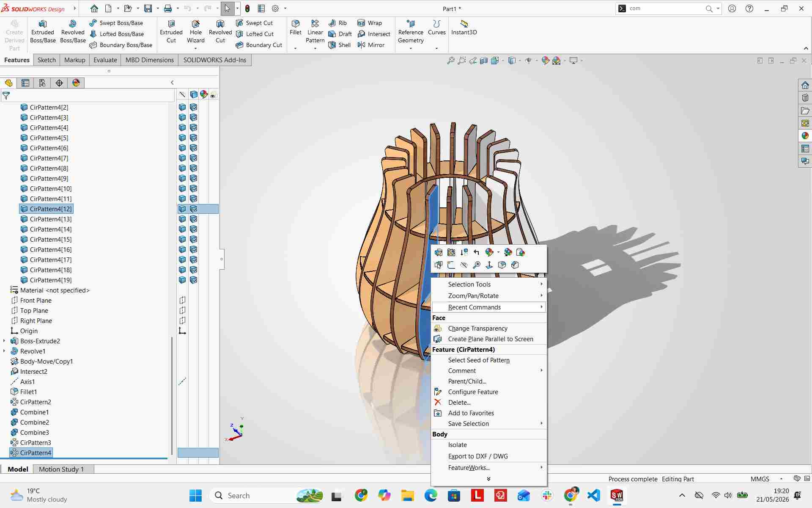
Task: Toggle the Instant3D tool
Action: click(464, 28)
